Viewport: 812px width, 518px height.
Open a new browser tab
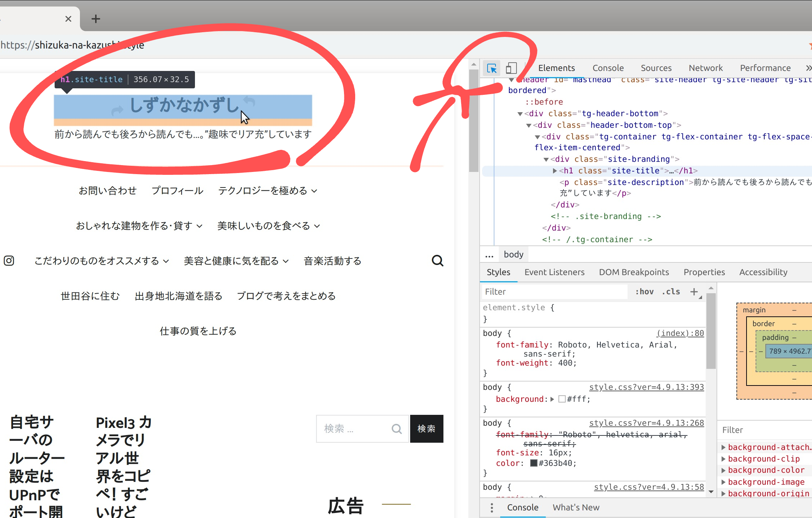click(96, 19)
